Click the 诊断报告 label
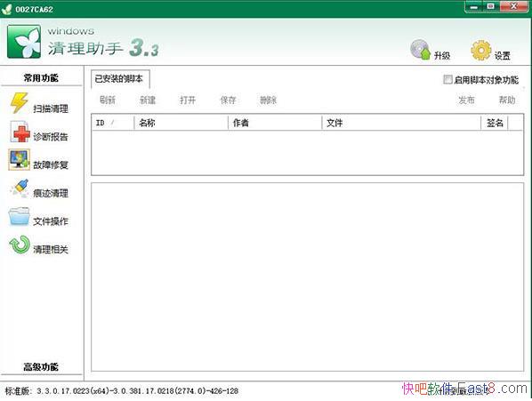 [x=51, y=137]
